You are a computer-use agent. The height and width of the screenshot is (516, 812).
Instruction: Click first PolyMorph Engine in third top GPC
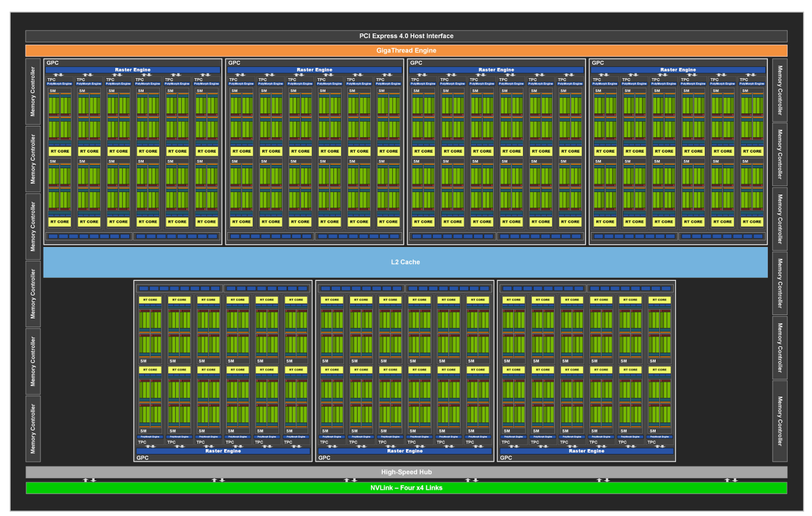coord(423,84)
